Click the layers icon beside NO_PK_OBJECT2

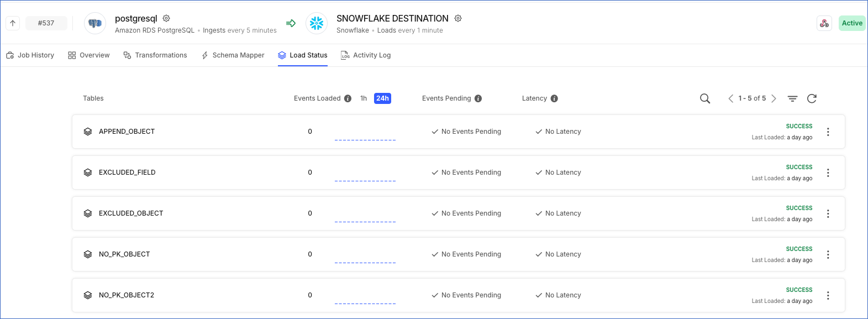(x=88, y=295)
